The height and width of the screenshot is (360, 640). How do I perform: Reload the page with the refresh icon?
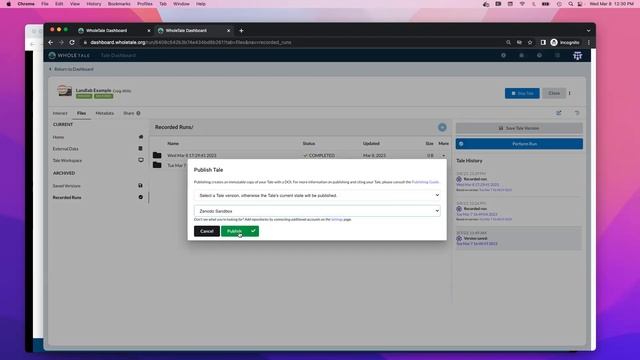72,42
